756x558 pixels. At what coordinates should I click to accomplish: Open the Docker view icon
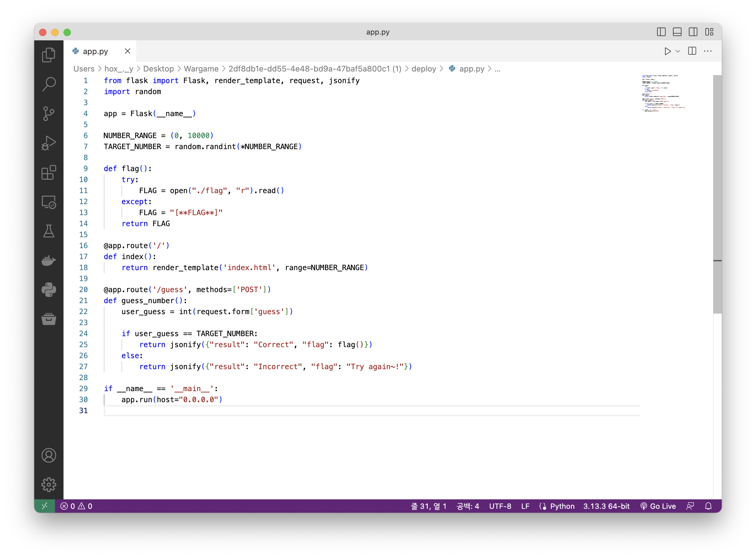pyautogui.click(x=49, y=260)
